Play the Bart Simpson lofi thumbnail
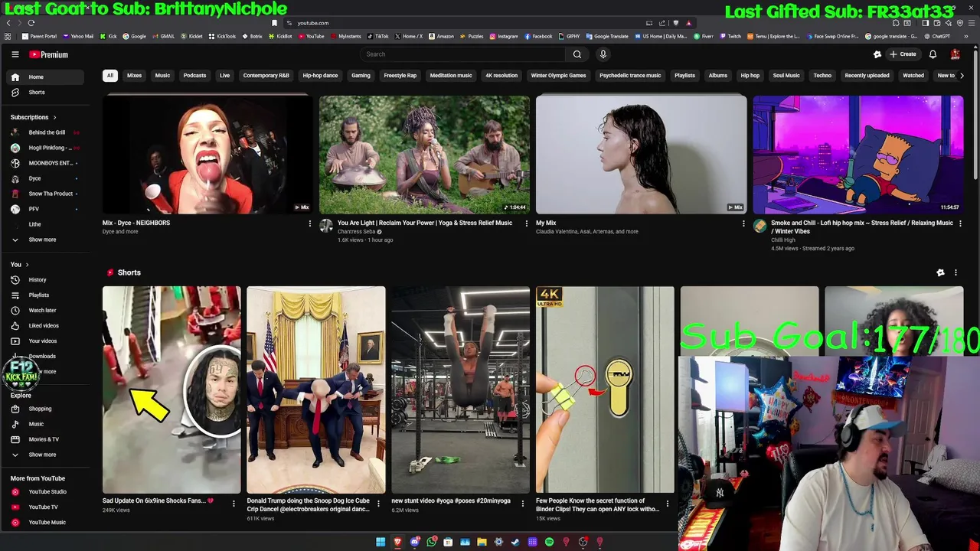This screenshot has height=551, width=980. click(857, 155)
